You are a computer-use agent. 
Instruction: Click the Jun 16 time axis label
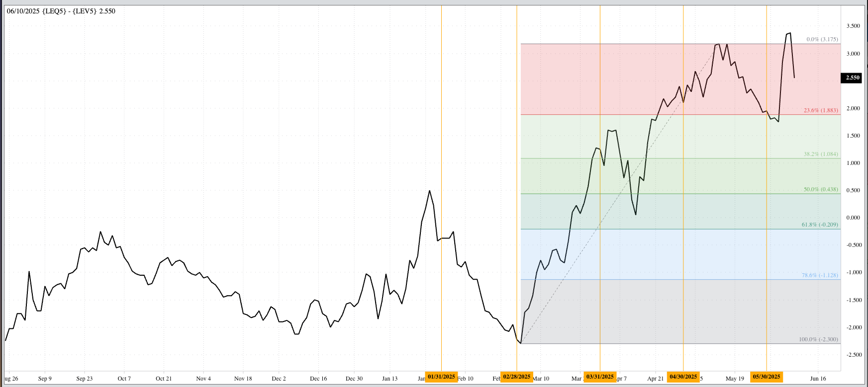(818, 379)
